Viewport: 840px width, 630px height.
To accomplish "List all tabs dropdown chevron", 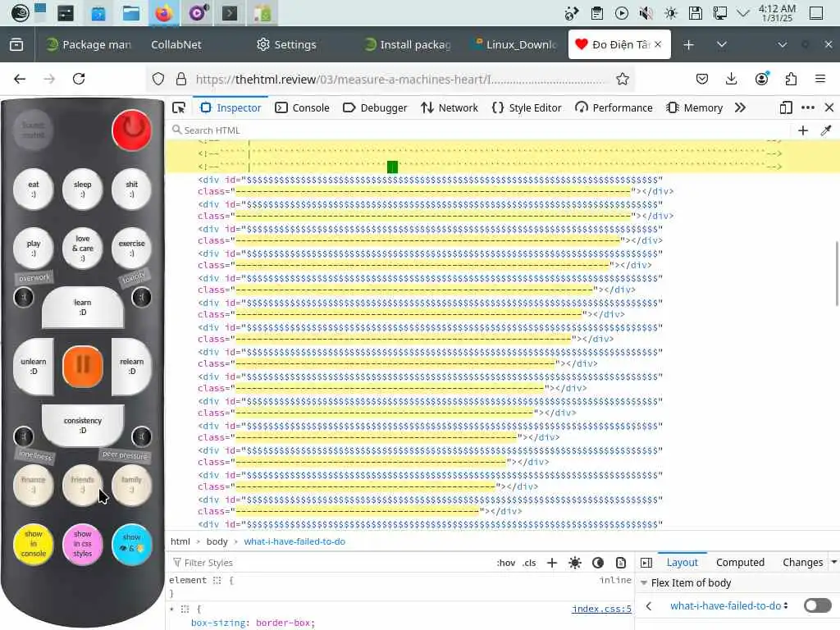I will tap(722, 45).
